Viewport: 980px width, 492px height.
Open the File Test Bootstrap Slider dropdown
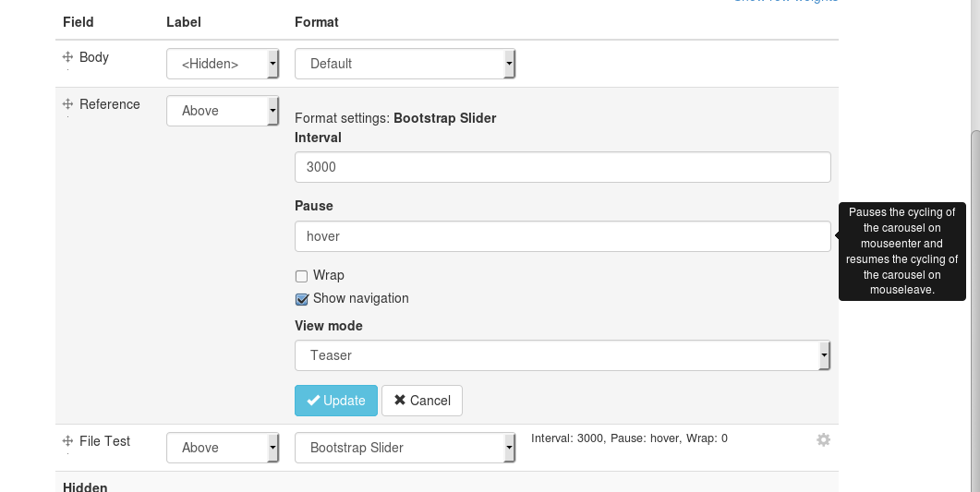tap(405, 448)
